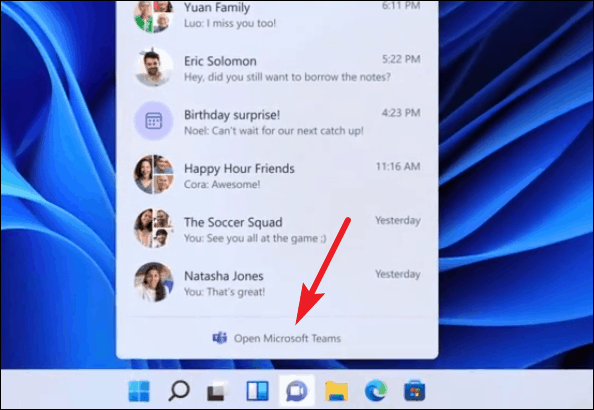Open the Windows Start menu
Viewport: 594px width, 410px height.
point(139,391)
